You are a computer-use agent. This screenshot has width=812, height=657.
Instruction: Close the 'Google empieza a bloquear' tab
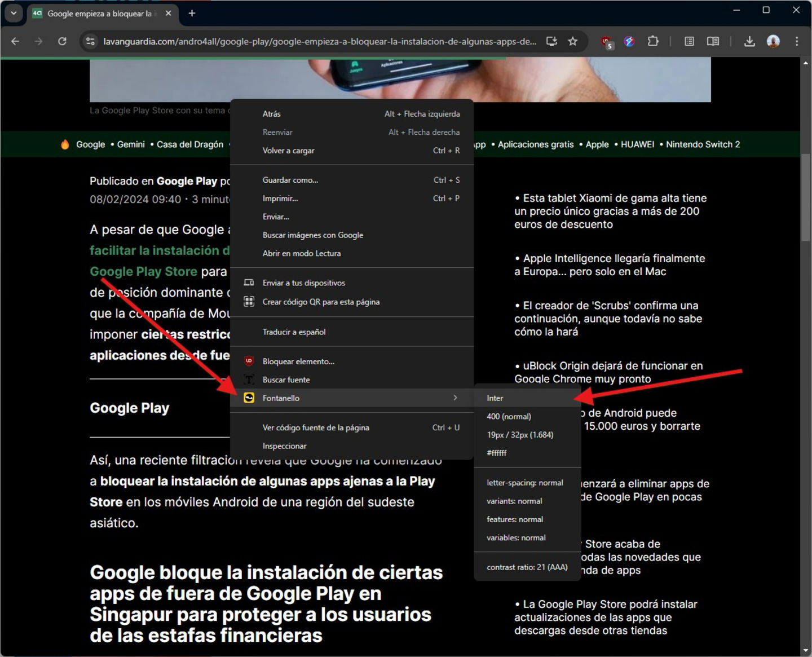168,13
